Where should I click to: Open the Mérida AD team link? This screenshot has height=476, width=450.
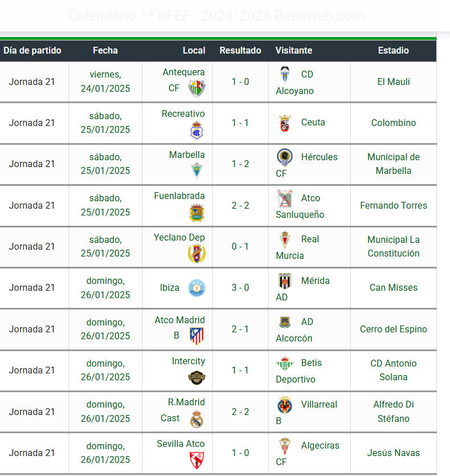[x=302, y=288]
